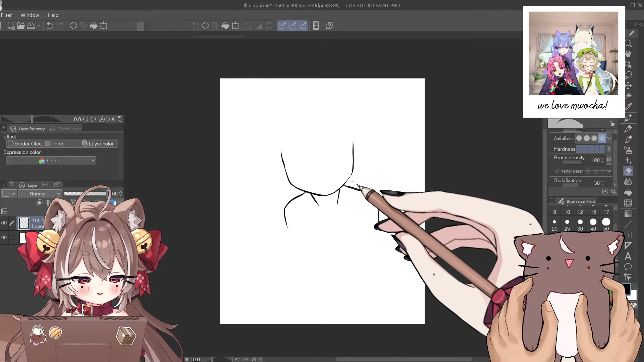Screen dimensions: 644x362
Task: Expand the Anti-aliasing options chevron
Action: tap(609, 138)
